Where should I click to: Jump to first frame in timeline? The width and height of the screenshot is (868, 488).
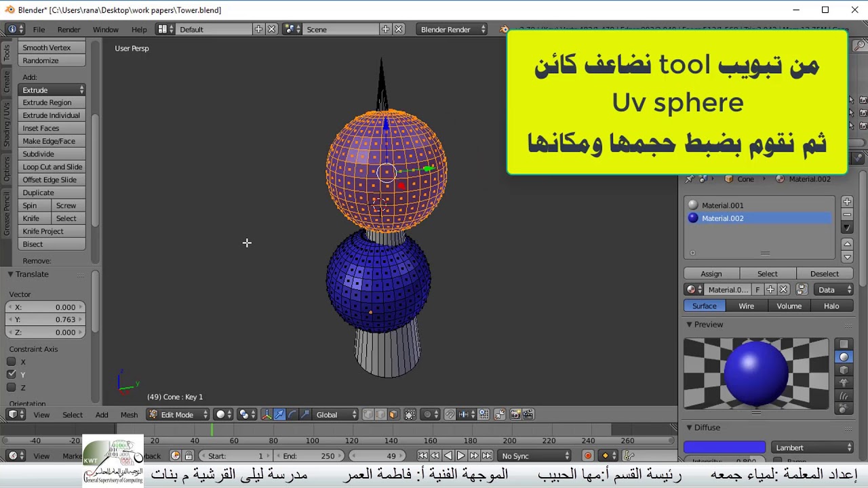(422, 455)
